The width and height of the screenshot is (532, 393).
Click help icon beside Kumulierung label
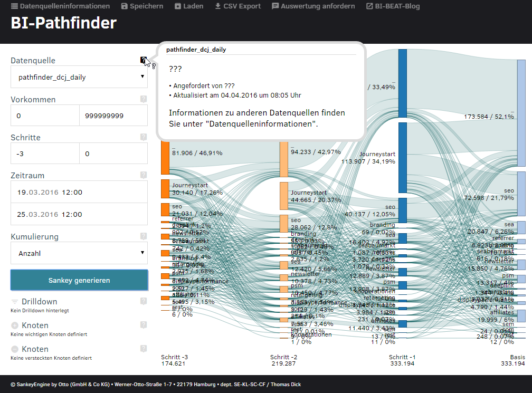click(143, 236)
